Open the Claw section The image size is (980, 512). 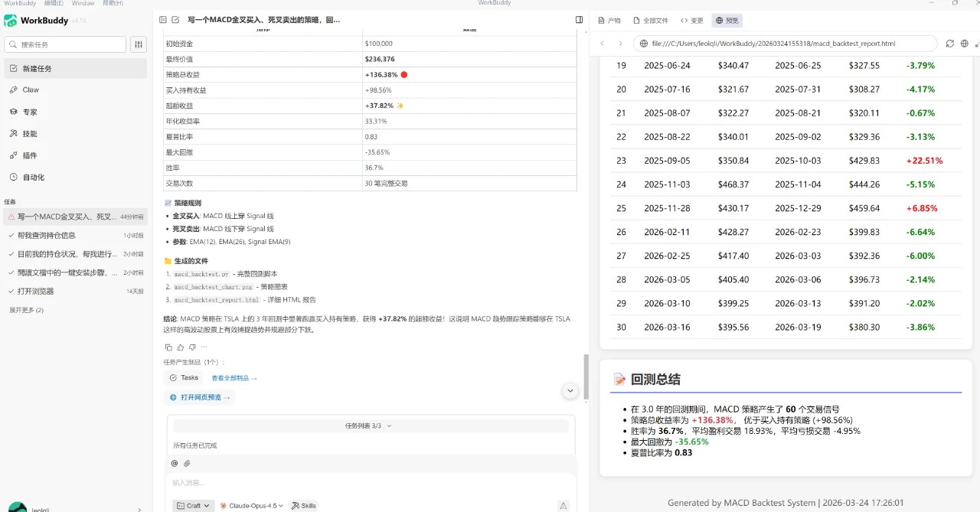[75, 90]
